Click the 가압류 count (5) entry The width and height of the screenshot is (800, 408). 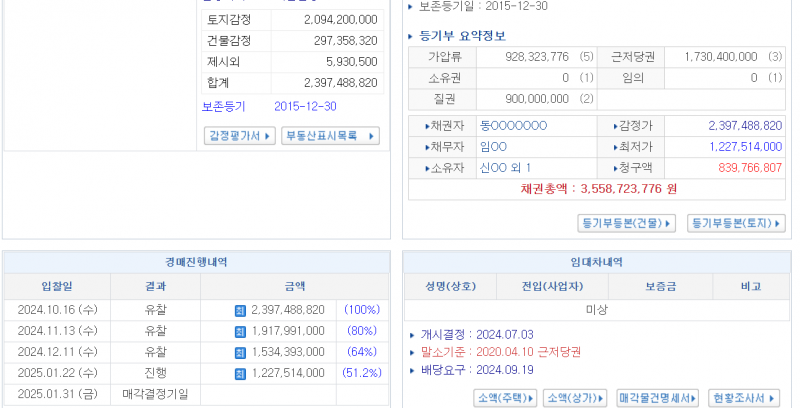[585, 57]
